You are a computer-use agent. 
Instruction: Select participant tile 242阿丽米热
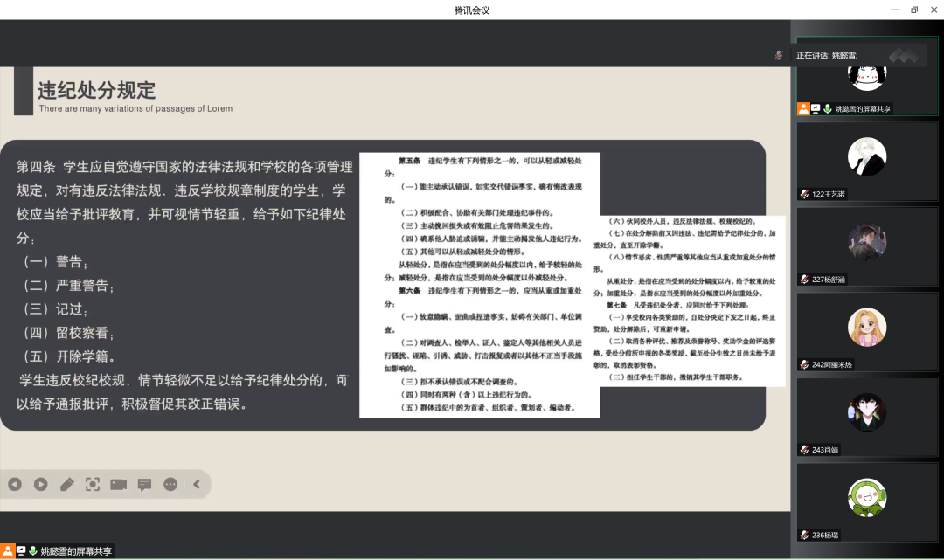[x=866, y=329]
